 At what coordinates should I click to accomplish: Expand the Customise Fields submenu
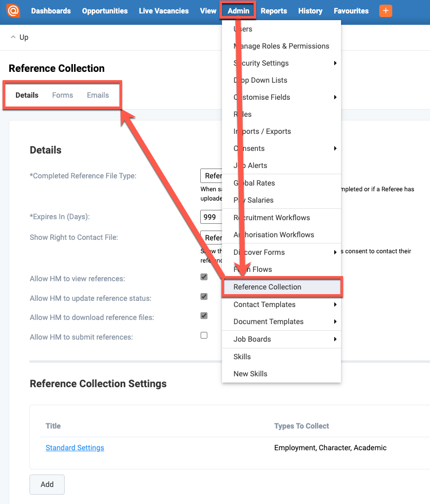335,97
